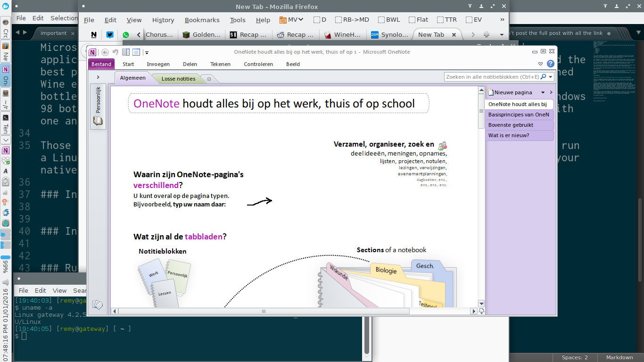
Task: Click the volume speaker icon in panel
Action: click(x=6, y=282)
